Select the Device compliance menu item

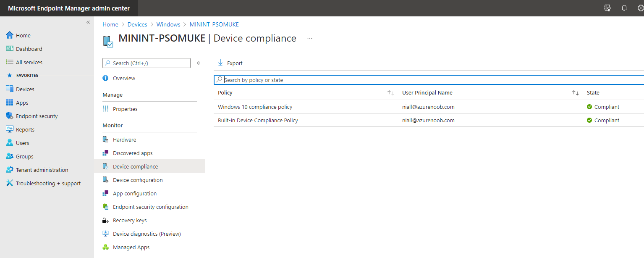(149, 166)
